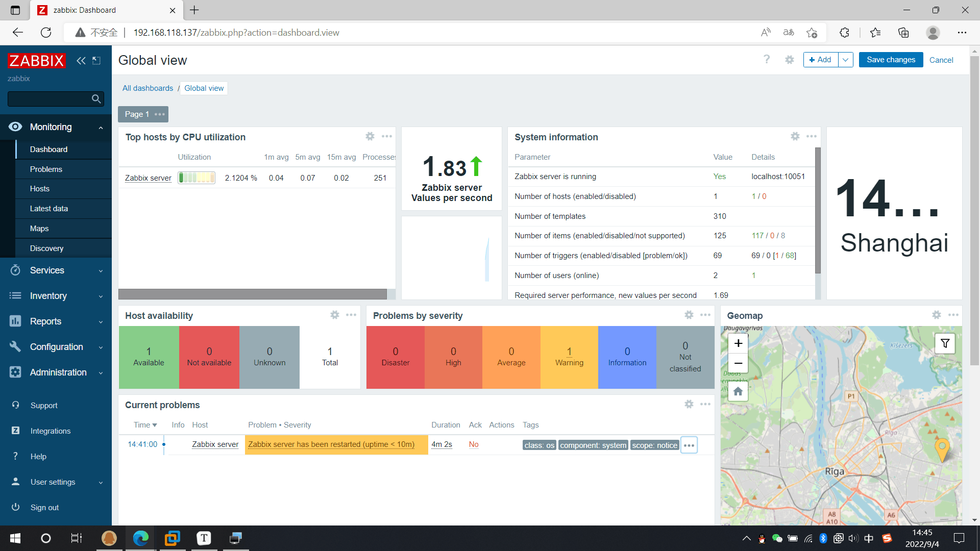
Task: Collapse the Monitoring menu section
Action: pyautogui.click(x=101, y=128)
